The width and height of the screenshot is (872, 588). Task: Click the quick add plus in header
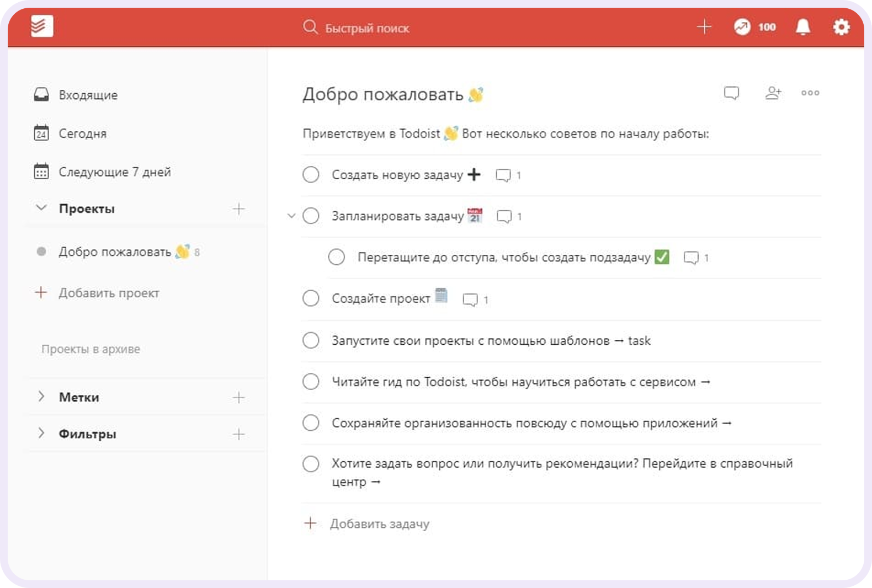tap(704, 26)
